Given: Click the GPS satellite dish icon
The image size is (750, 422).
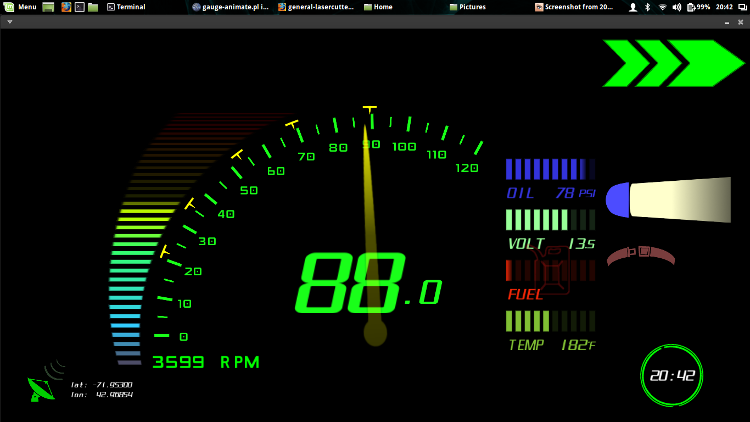Looking at the screenshot, I should click(42, 388).
